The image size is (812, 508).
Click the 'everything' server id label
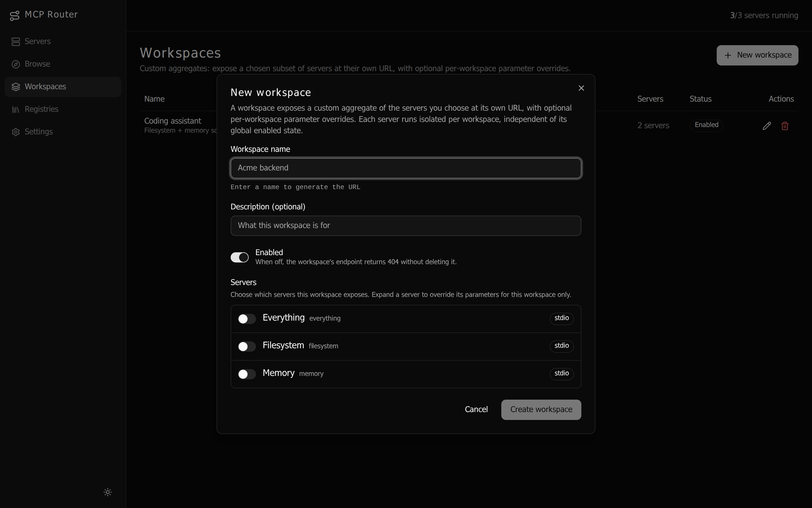point(325,319)
